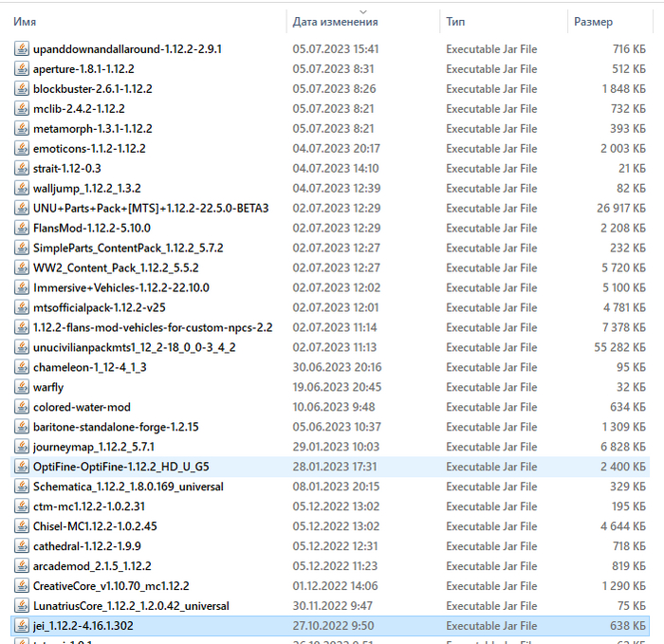Screen dimensions: 664x644
Task: Sort files by the Имя column header
Action: pos(25,22)
